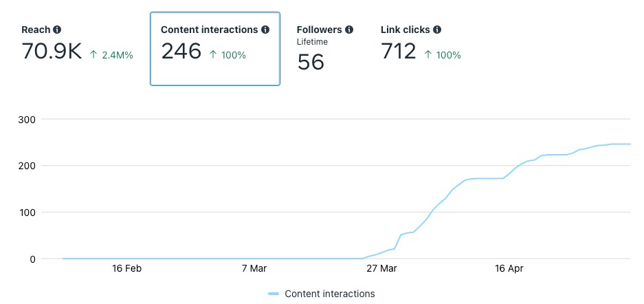The image size is (644, 304).
Task: Click the 712 link clicks number
Action: (398, 52)
